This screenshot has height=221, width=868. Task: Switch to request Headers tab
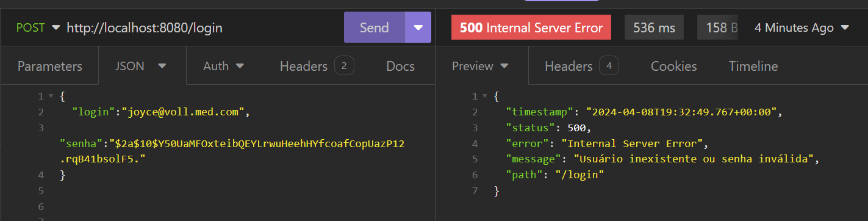pos(317,66)
